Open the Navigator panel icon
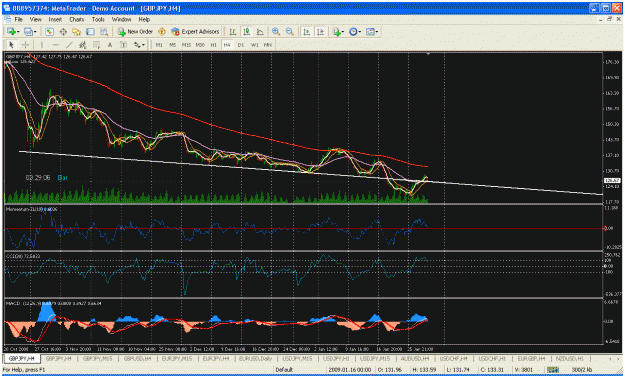The width and height of the screenshot is (625, 376). (x=76, y=31)
